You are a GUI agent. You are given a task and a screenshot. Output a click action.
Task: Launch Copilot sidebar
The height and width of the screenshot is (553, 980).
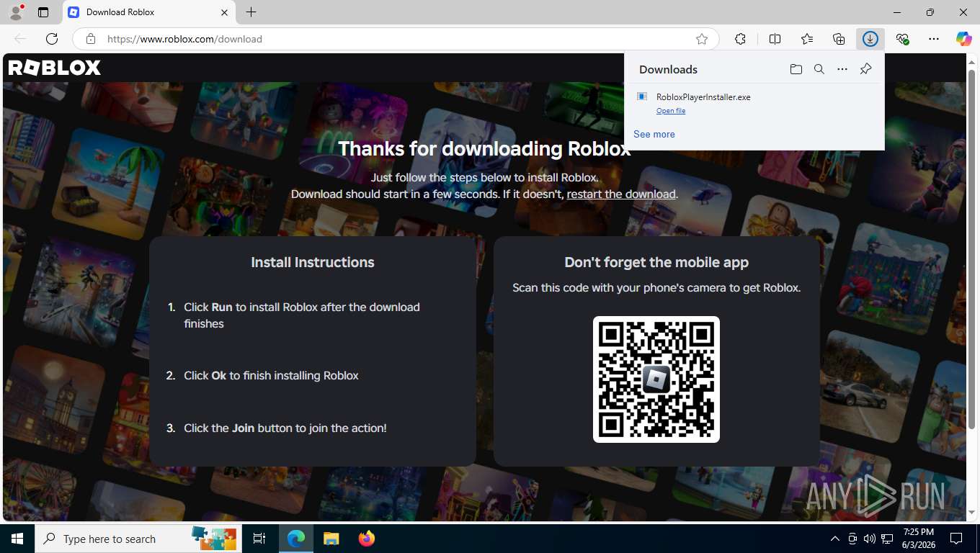click(964, 39)
